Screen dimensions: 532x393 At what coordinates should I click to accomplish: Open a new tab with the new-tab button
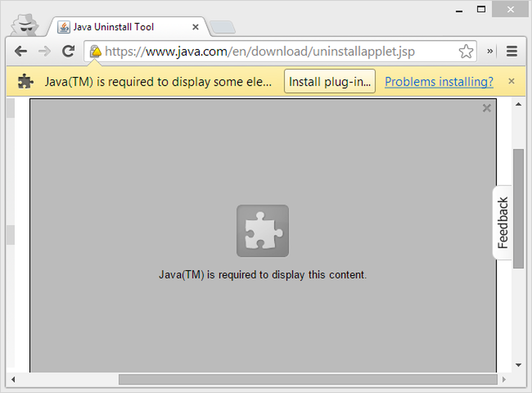[x=222, y=27]
